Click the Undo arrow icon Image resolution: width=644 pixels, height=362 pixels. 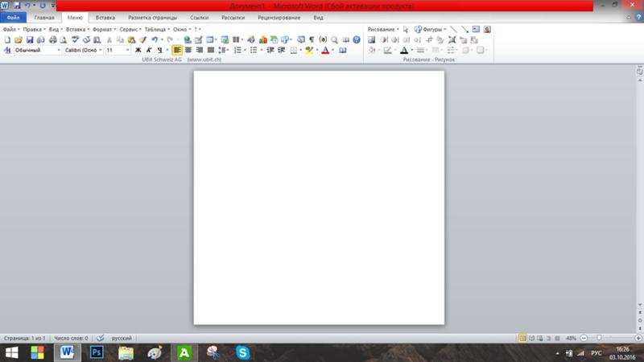pyautogui.click(x=155, y=39)
